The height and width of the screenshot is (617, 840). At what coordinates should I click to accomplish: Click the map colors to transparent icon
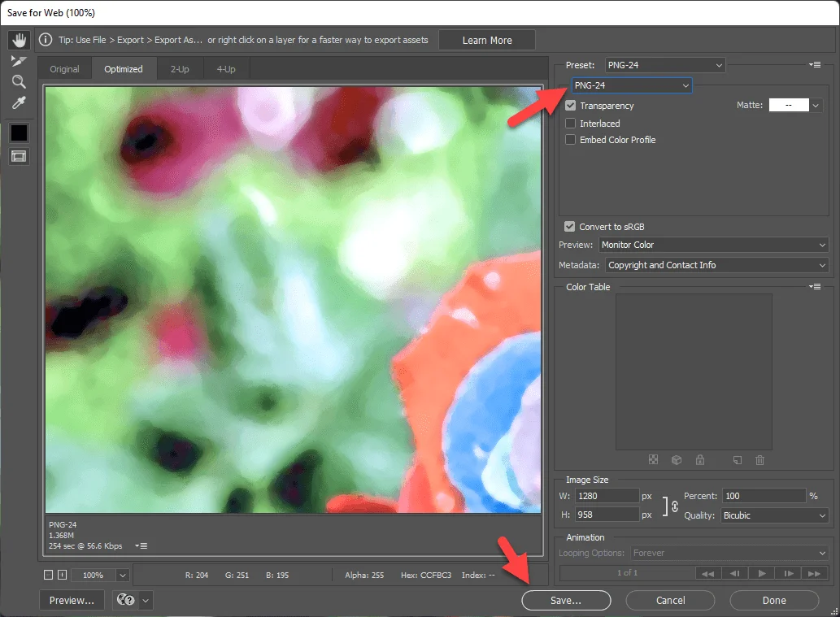(653, 459)
